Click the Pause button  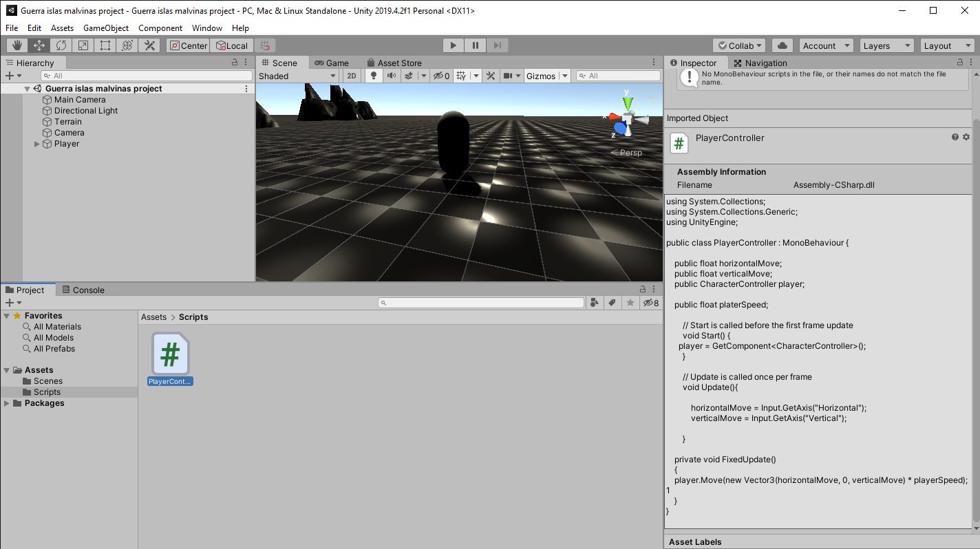(475, 45)
